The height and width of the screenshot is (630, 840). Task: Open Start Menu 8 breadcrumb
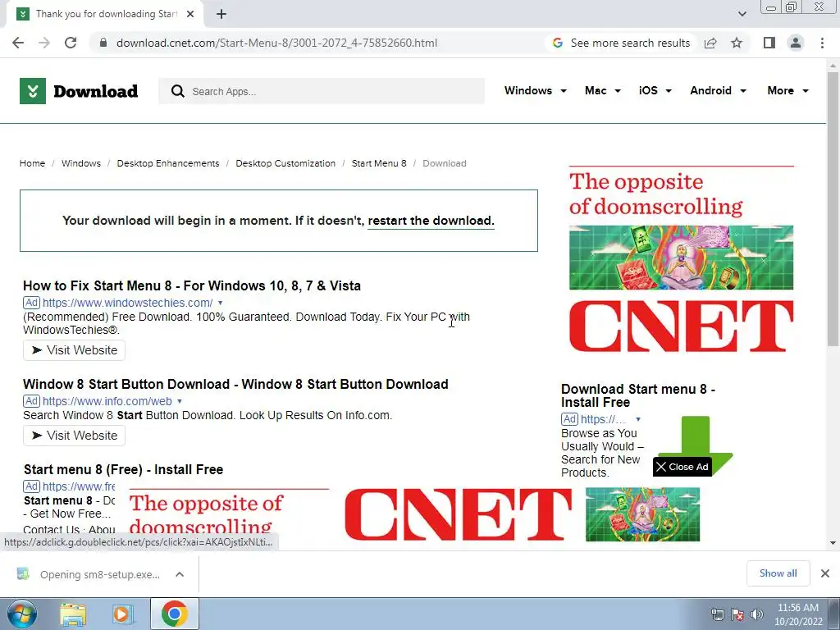coord(379,163)
